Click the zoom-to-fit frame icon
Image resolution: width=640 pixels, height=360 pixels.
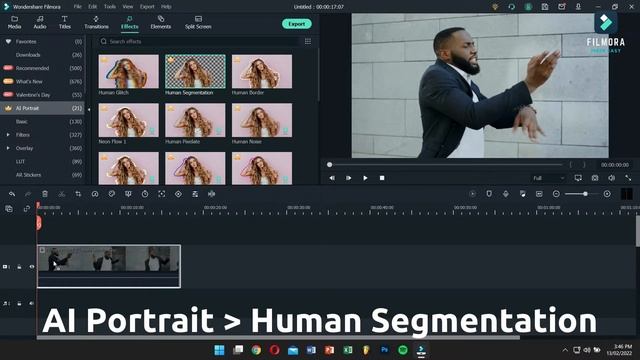point(162,194)
